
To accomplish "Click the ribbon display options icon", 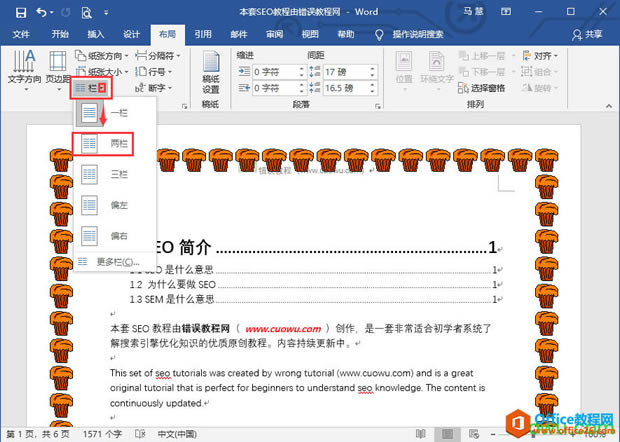I will [506, 12].
